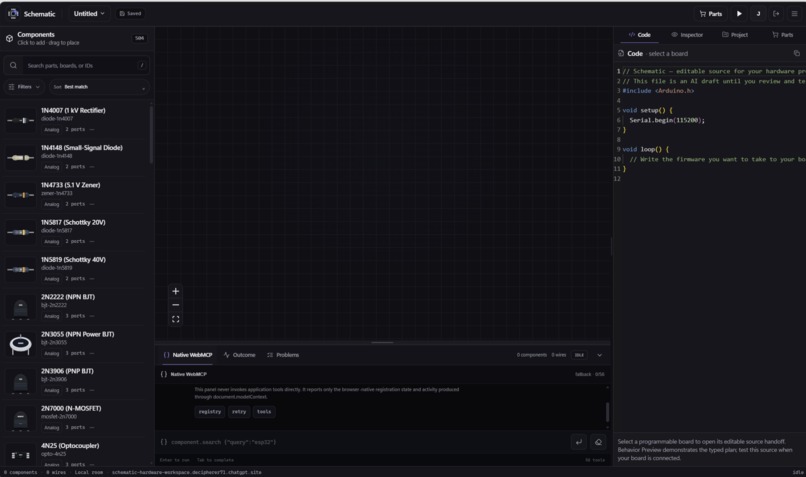Click the WebMCP panel scrollbar
The width and height of the screenshot is (806, 477).
608,412
